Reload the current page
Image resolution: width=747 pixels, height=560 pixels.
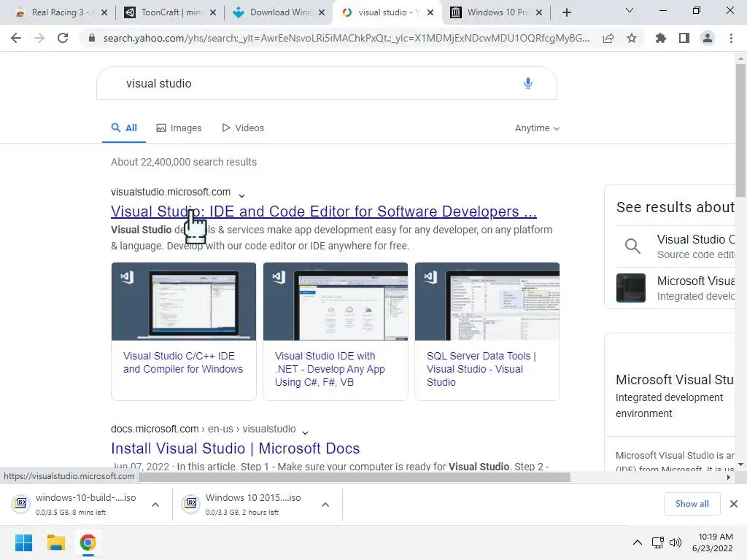click(x=63, y=38)
